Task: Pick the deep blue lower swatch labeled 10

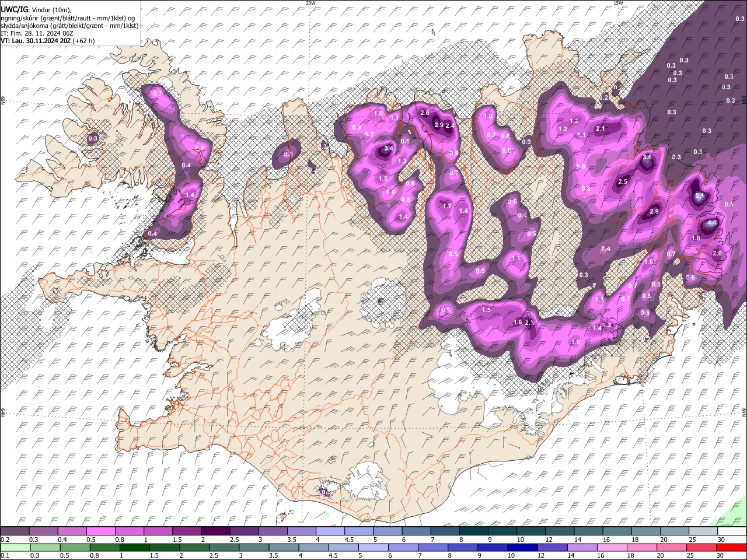Action: [x=522, y=547]
